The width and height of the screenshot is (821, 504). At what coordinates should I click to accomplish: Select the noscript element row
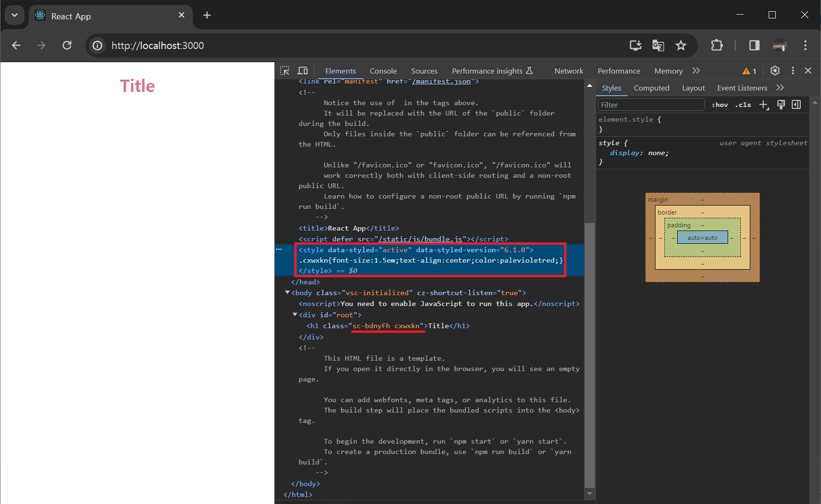[x=439, y=304]
